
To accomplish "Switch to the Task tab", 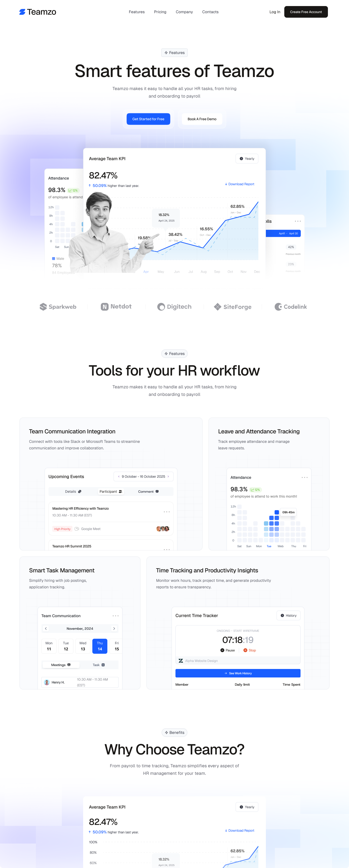I will [x=99, y=665].
